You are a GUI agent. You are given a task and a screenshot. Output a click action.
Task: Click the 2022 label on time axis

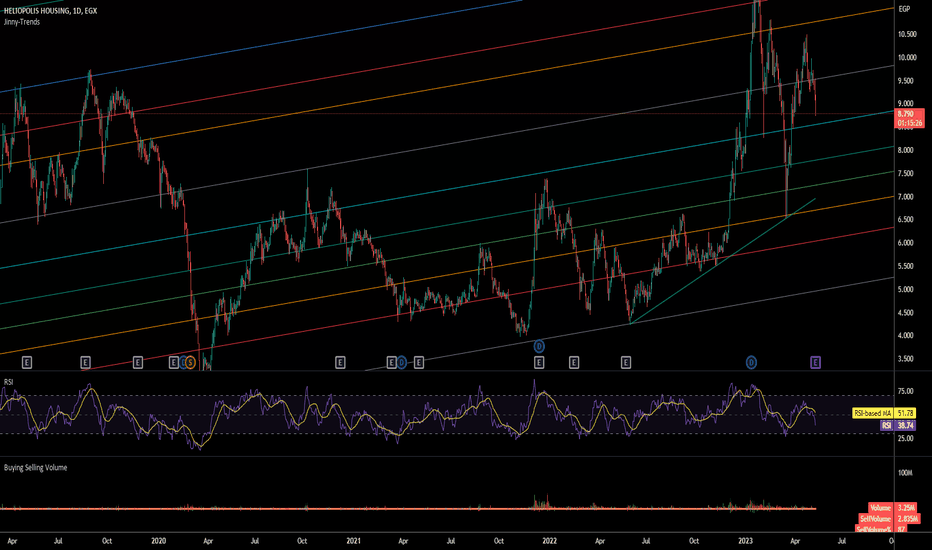(550, 541)
